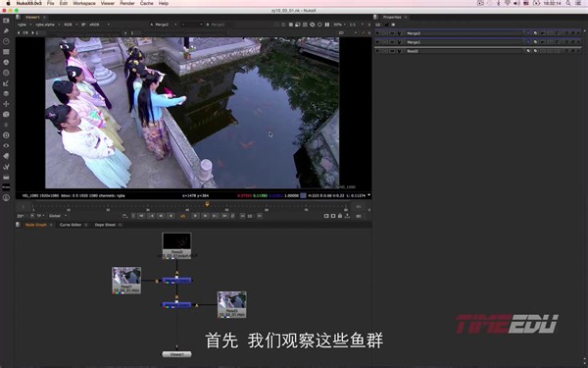Jump to the first frame button
The height and width of the screenshot is (368, 588).
click(x=142, y=216)
